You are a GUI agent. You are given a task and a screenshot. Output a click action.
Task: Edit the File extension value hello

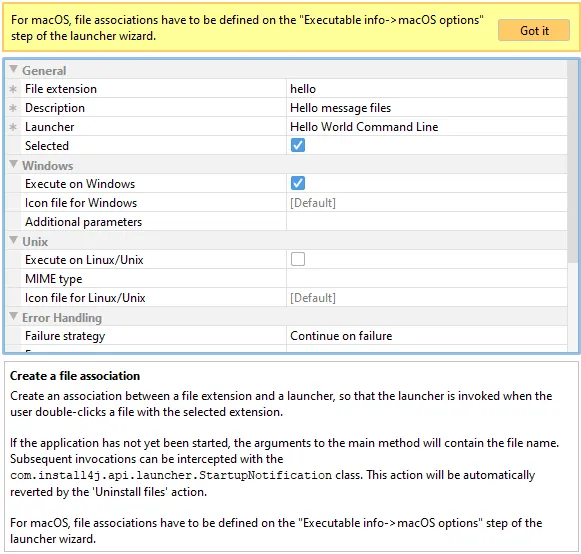[x=426, y=89]
